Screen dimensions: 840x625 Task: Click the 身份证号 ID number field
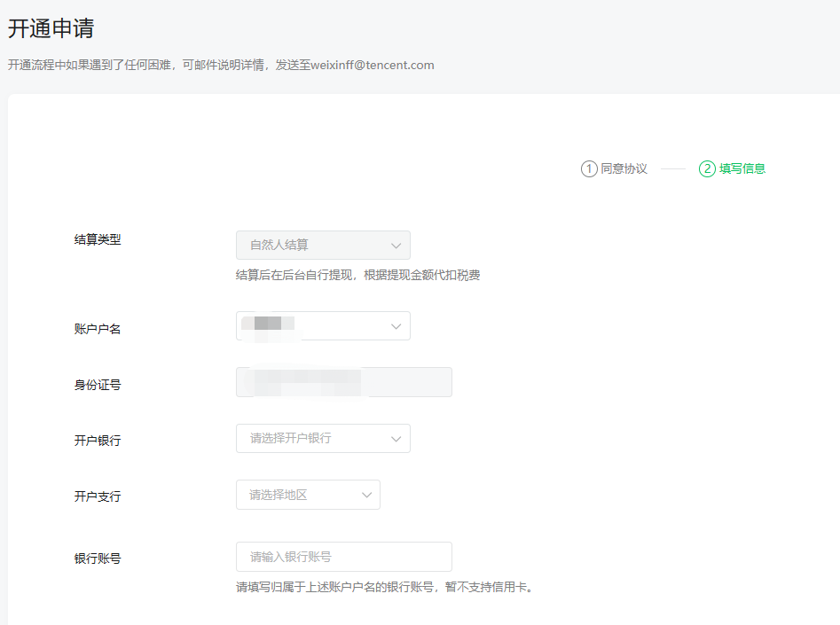tap(343, 382)
